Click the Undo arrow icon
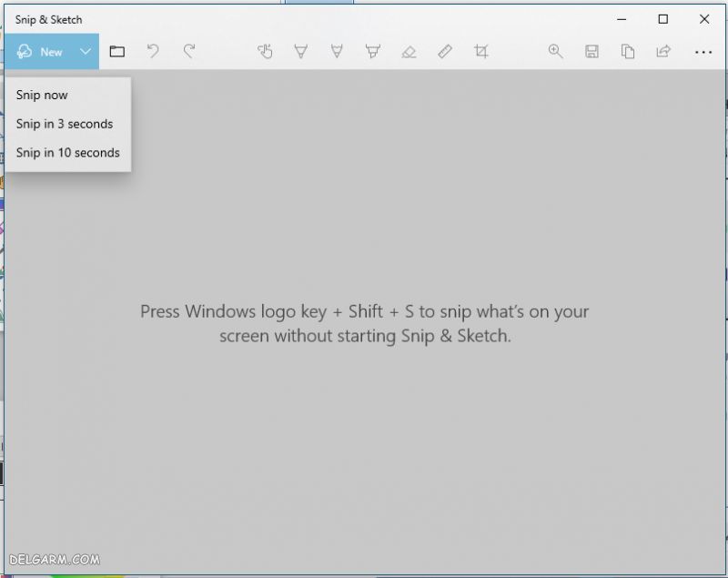Image resolution: width=728 pixels, height=578 pixels. coord(153,52)
